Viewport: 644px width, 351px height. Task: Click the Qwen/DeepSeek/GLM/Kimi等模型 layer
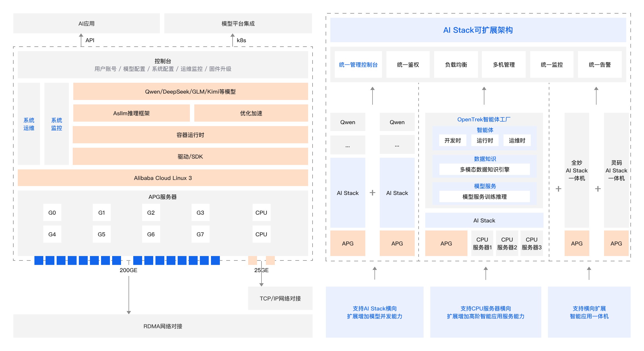190,91
